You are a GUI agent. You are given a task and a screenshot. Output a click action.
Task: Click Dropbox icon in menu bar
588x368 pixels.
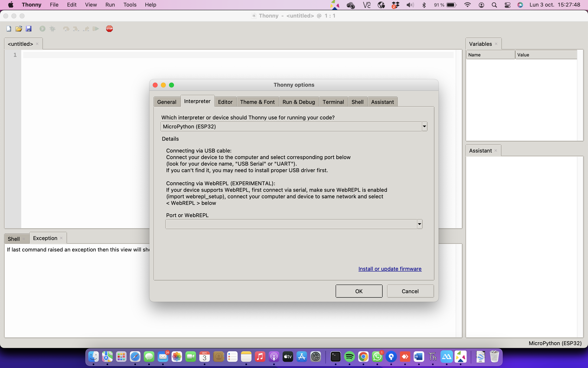click(395, 5)
